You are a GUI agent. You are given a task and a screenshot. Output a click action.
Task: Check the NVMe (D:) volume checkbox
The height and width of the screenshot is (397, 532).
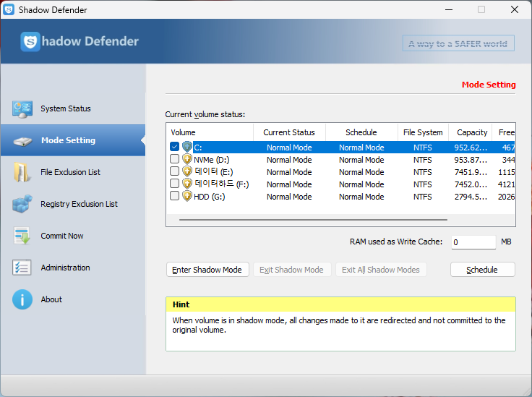click(x=174, y=160)
